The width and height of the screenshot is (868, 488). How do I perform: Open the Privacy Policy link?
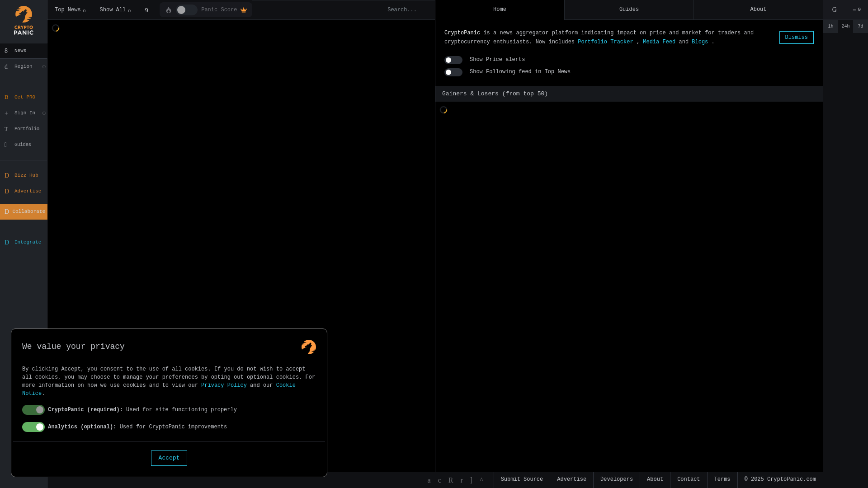pos(224,385)
